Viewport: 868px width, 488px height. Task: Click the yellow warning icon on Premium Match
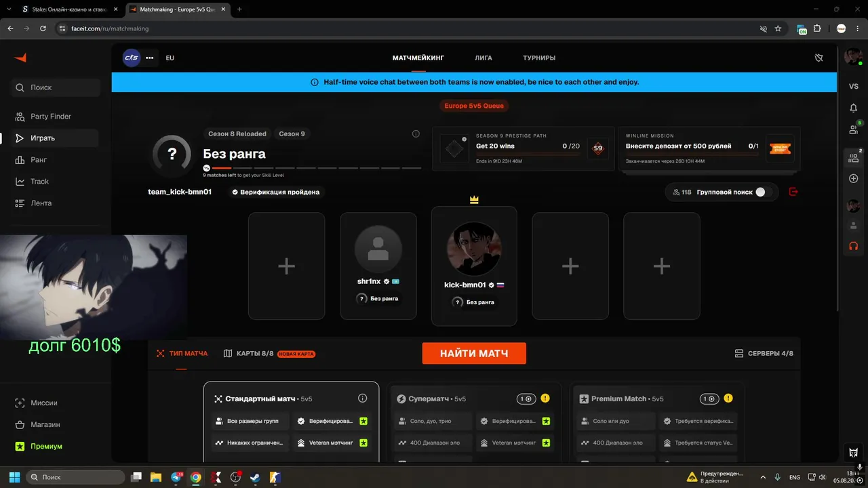tap(728, 399)
